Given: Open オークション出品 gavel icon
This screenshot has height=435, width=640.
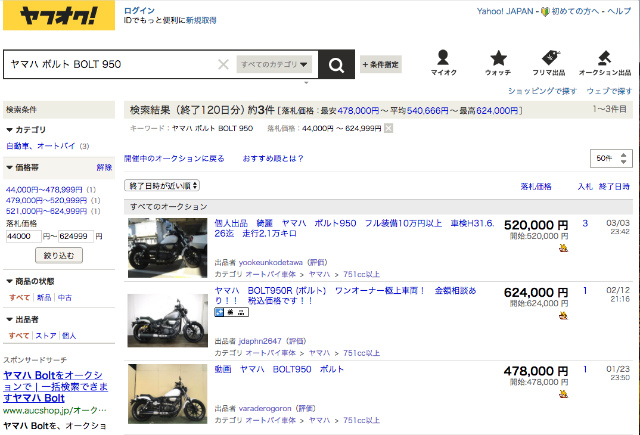Looking at the screenshot, I should 604,62.
